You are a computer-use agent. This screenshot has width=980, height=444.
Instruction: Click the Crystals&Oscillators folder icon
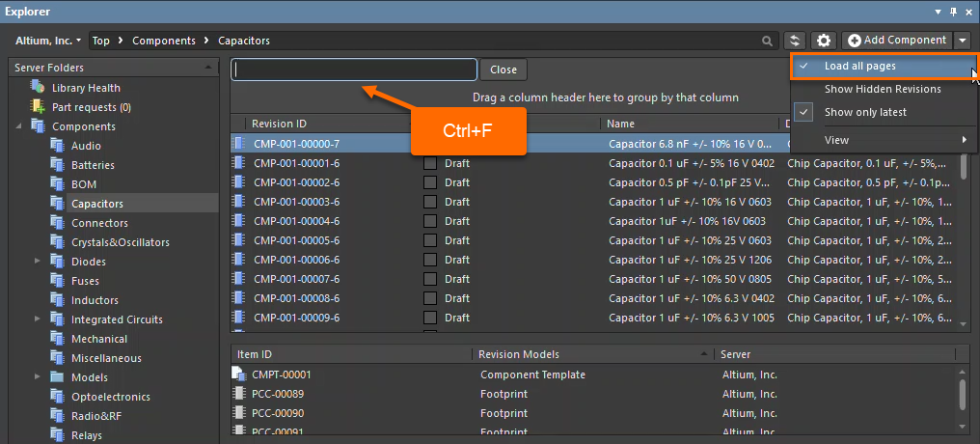58,242
